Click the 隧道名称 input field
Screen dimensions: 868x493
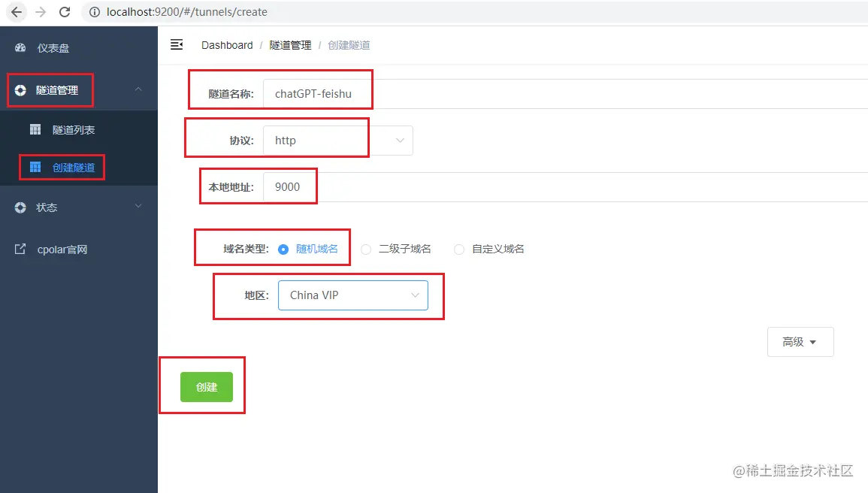tap(565, 93)
